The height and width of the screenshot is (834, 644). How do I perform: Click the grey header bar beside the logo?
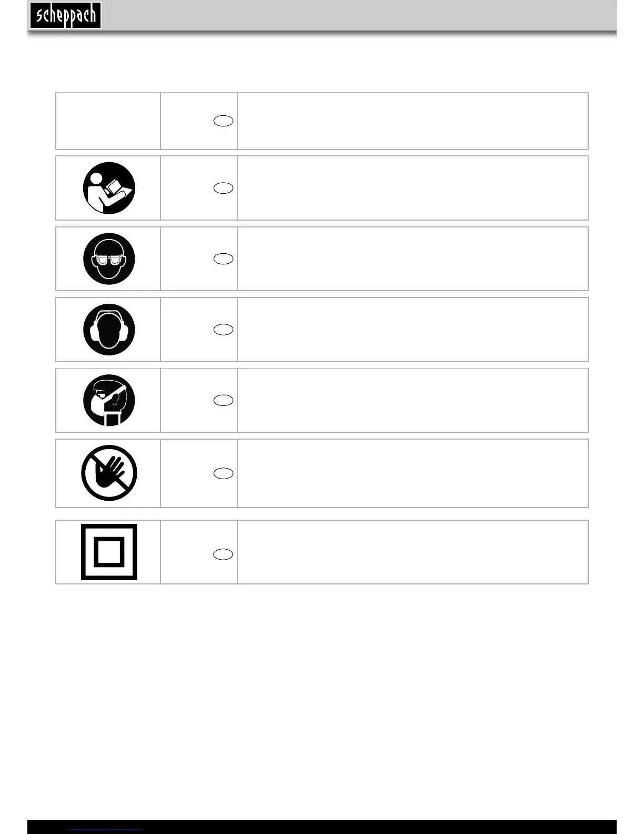[359, 15]
